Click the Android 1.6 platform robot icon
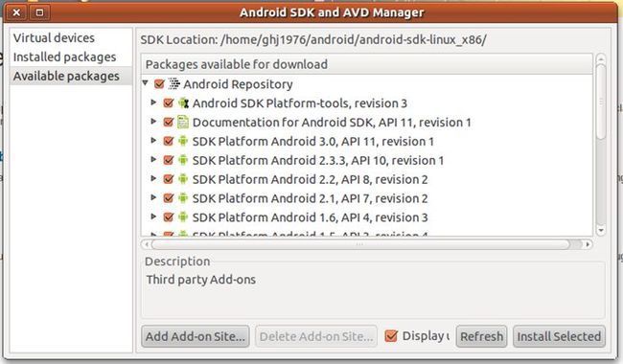The height and width of the screenshot is (364, 623). pos(183,217)
